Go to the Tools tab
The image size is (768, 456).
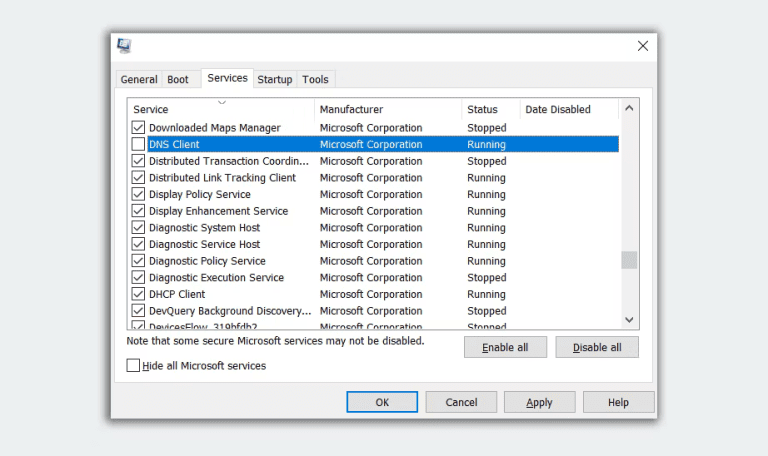[x=315, y=79]
